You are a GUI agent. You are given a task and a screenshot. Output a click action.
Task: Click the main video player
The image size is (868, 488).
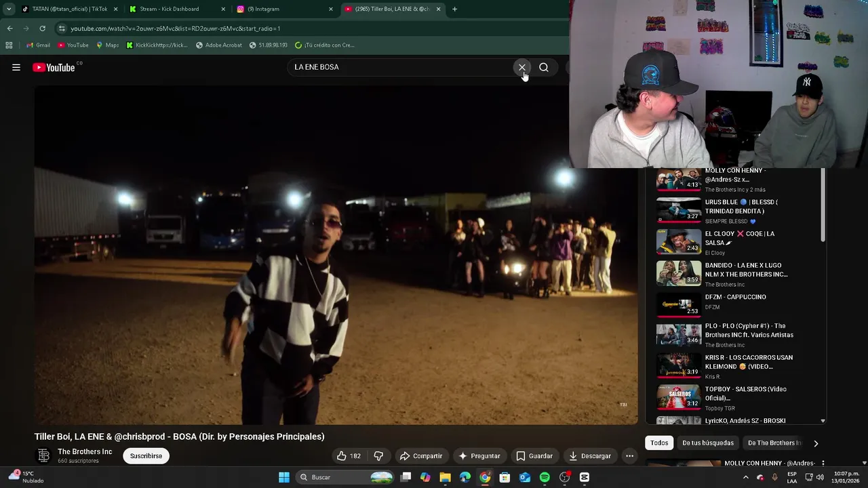336,256
